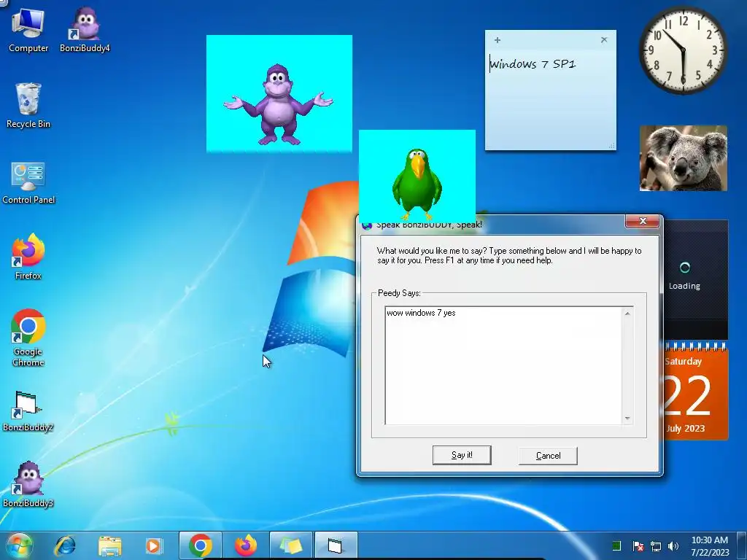747x560 pixels.
Task: Click the green Peedy parrot character
Action: pos(417,184)
